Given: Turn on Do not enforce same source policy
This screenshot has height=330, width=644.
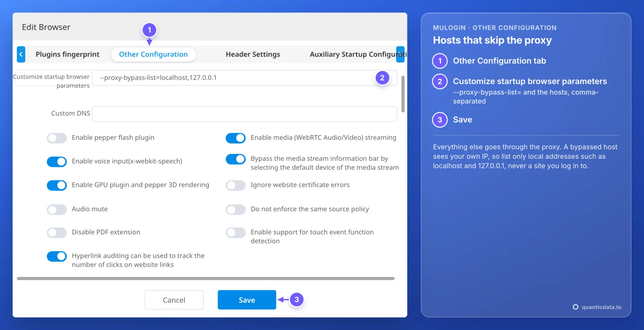Looking at the screenshot, I should point(235,209).
